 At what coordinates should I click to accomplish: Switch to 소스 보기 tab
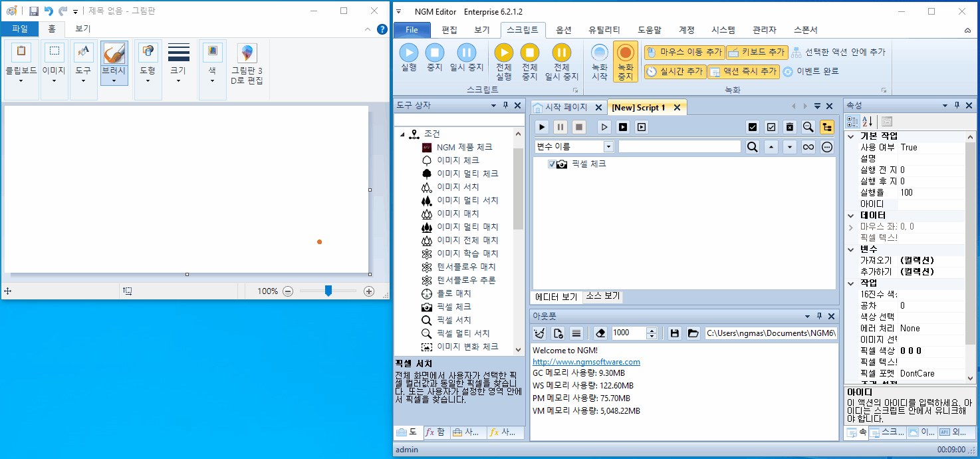pos(602,296)
